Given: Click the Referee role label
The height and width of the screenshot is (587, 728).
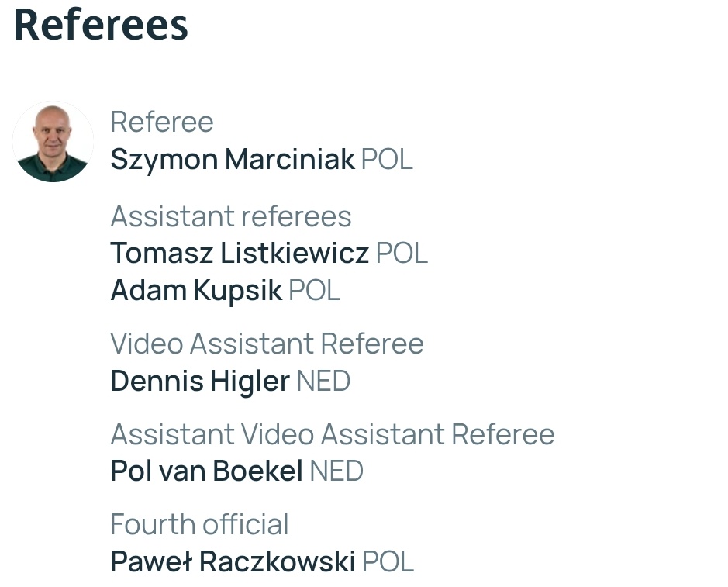Looking at the screenshot, I should tap(162, 123).
